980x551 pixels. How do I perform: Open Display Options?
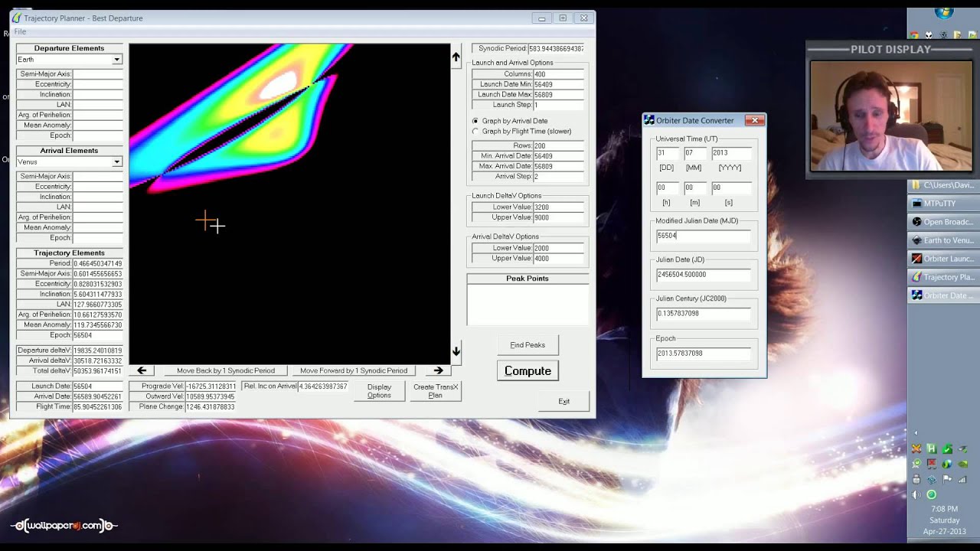coord(379,391)
